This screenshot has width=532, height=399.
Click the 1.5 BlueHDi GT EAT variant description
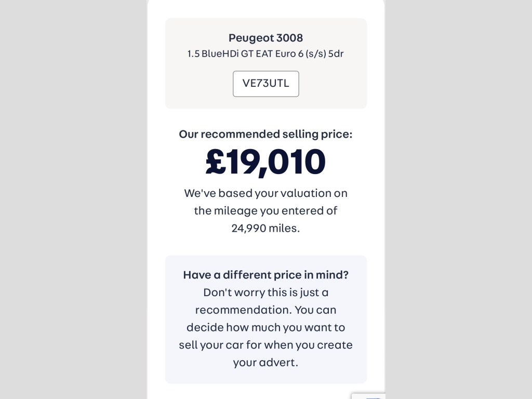click(265, 54)
